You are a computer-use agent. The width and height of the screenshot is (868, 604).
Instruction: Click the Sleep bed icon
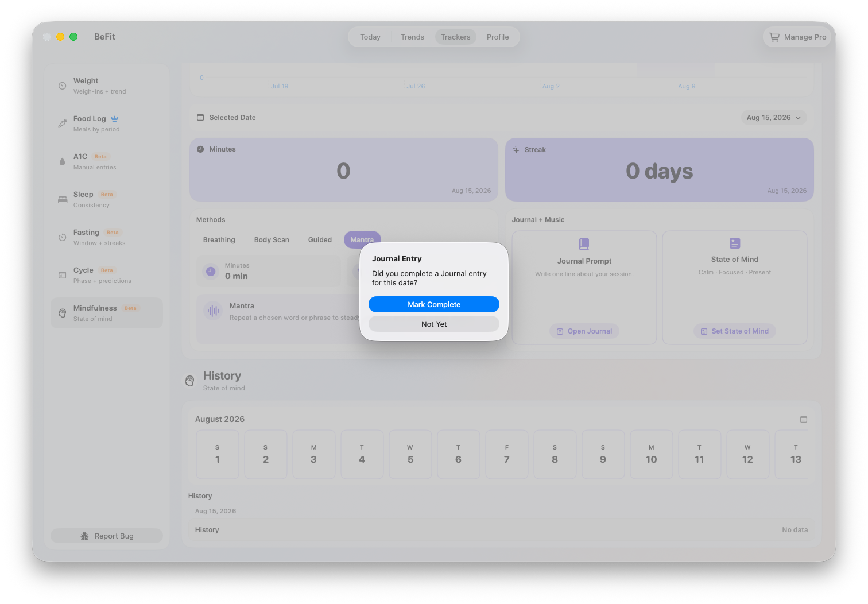click(62, 200)
